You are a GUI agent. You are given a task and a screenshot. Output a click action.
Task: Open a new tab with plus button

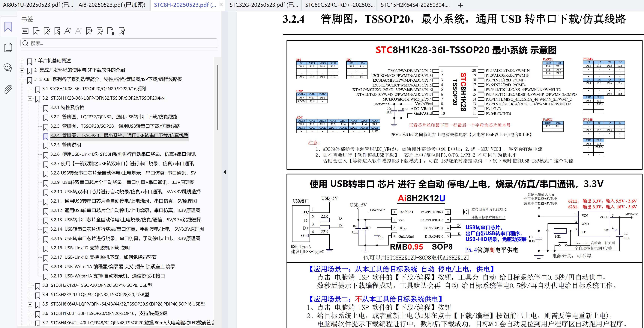tap(460, 5)
